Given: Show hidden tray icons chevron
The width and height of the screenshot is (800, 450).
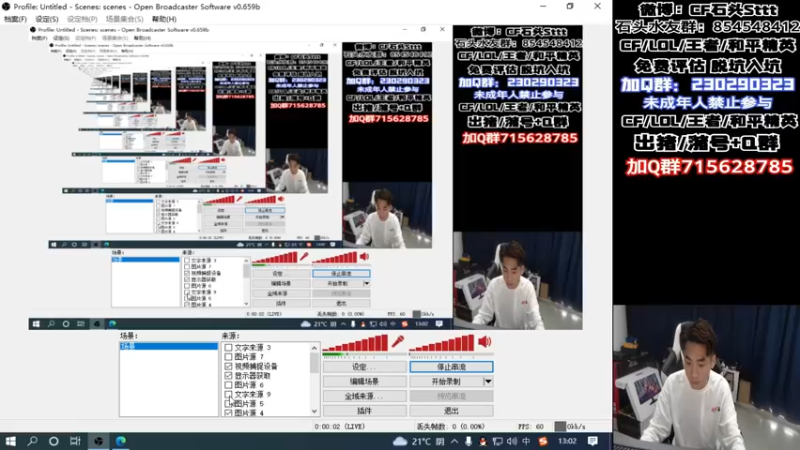Looking at the screenshot, I should (x=454, y=441).
